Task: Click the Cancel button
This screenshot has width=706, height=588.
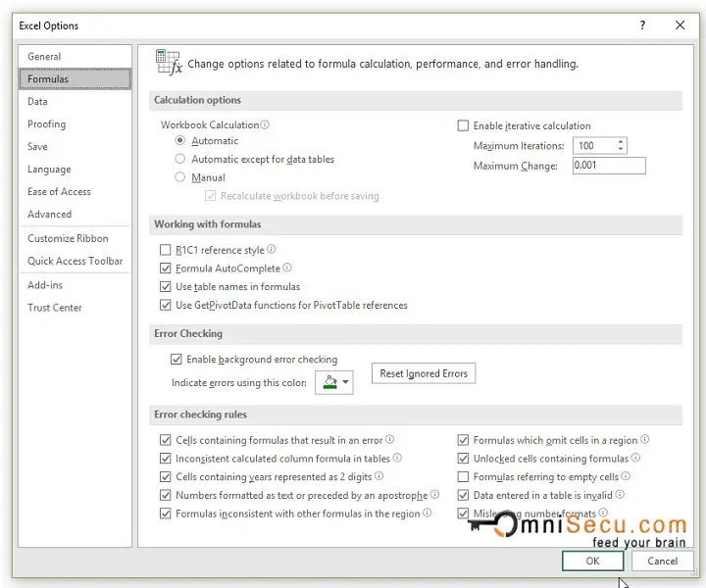Action: (x=662, y=561)
